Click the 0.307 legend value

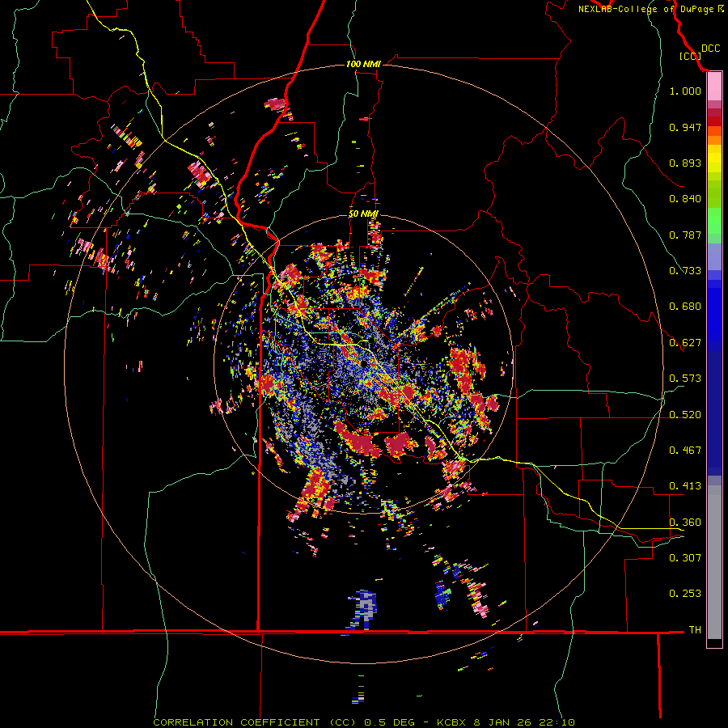(685, 557)
